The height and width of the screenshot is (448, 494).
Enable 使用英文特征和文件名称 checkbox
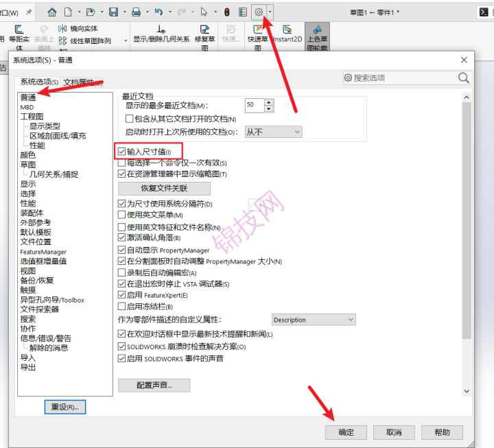pos(121,227)
